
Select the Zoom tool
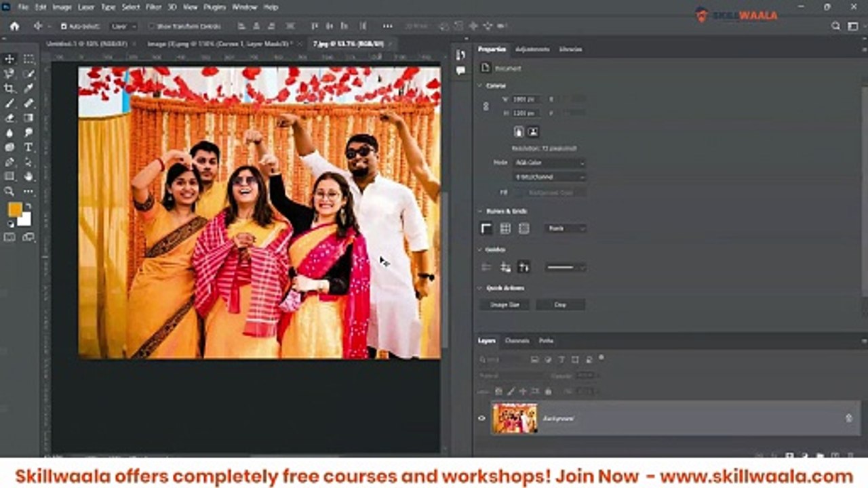point(9,191)
